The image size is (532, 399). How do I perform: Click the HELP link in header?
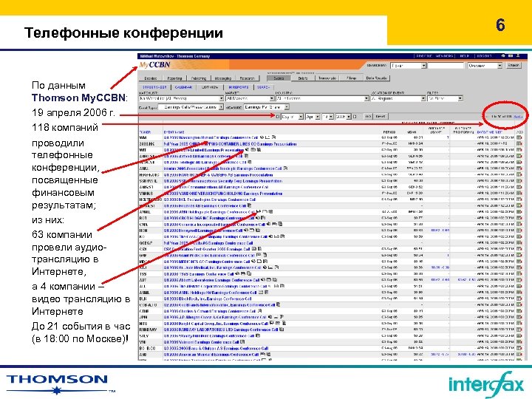(464, 56)
